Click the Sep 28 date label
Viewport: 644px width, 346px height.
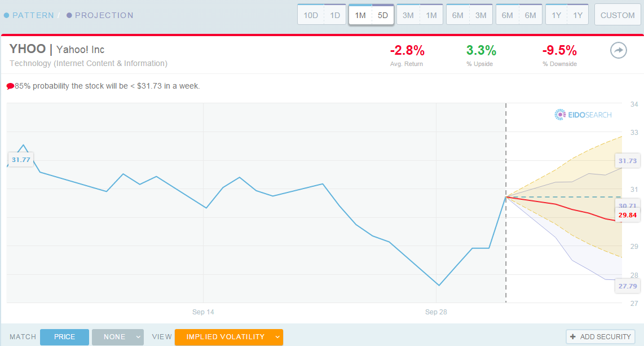[436, 312]
